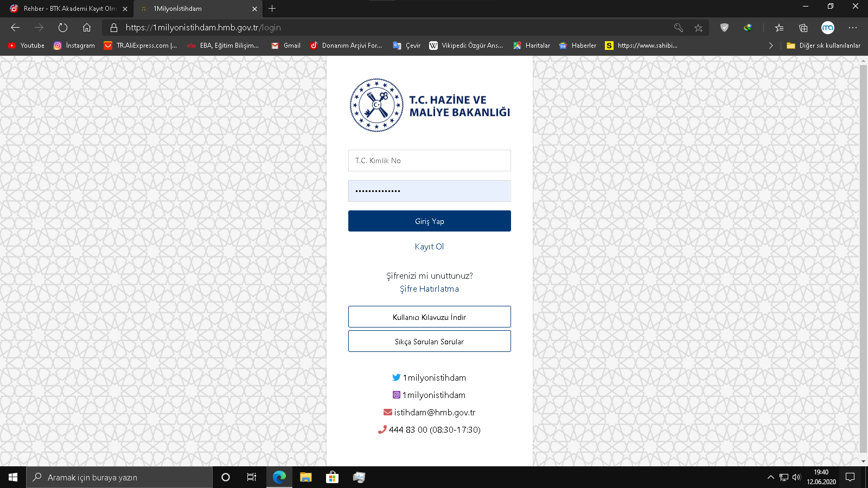Open Windows Start menu
Image resolution: width=868 pixels, height=488 pixels.
click(13, 477)
